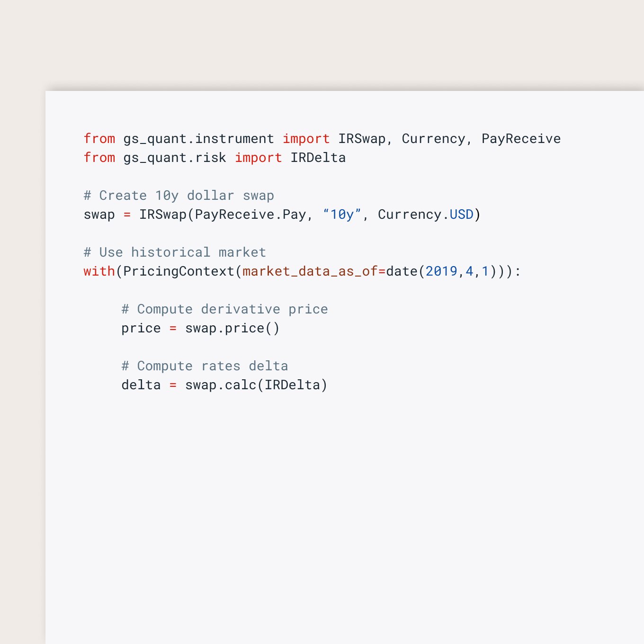Click the swap.price() call
The height and width of the screenshot is (644, 644).
pos(232,328)
